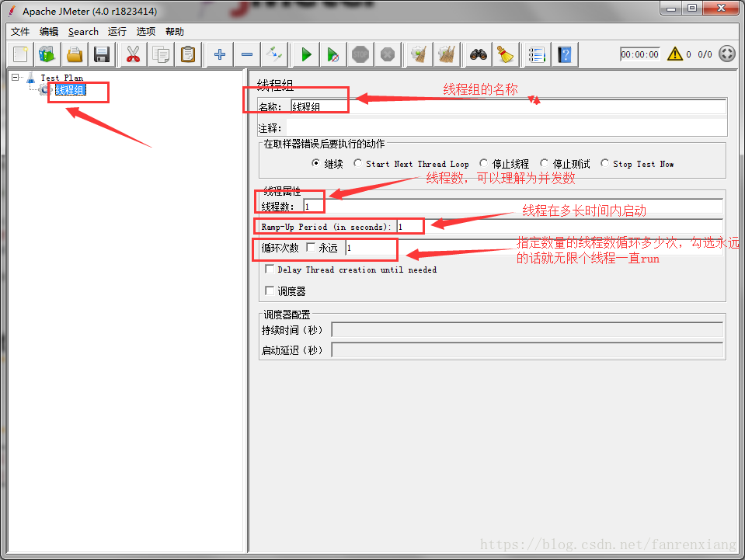Open the 编辑 menu
Image resolution: width=745 pixels, height=560 pixels.
[48, 31]
